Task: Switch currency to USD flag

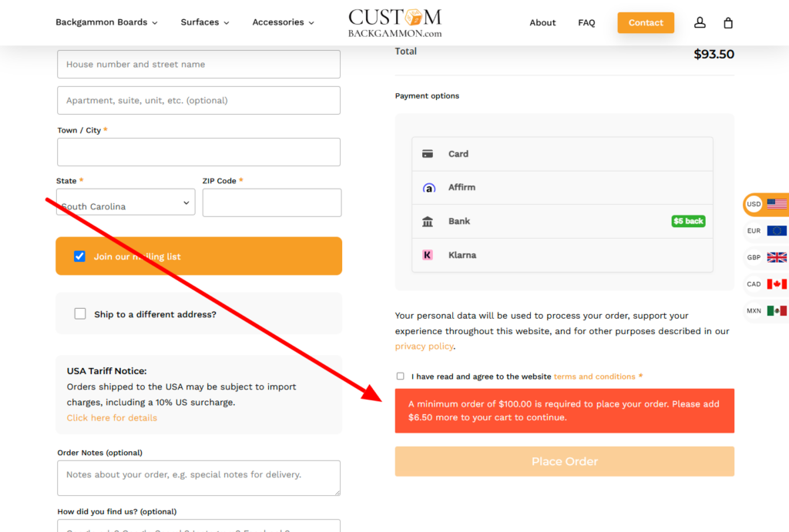Action: click(x=777, y=204)
